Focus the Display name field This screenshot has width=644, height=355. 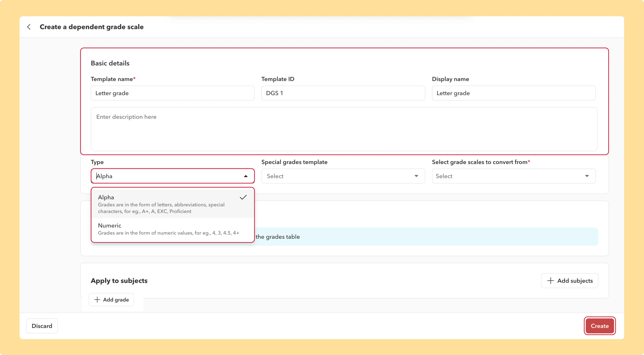click(514, 93)
